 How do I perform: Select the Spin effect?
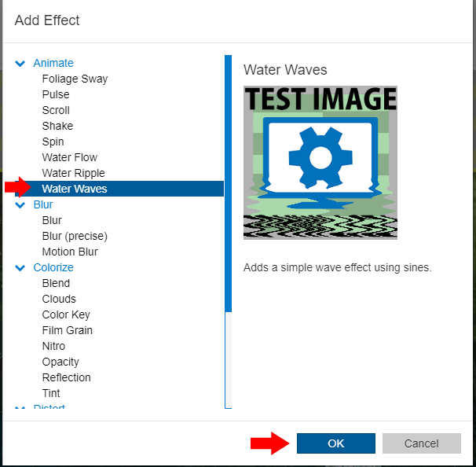pyautogui.click(x=53, y=142)
